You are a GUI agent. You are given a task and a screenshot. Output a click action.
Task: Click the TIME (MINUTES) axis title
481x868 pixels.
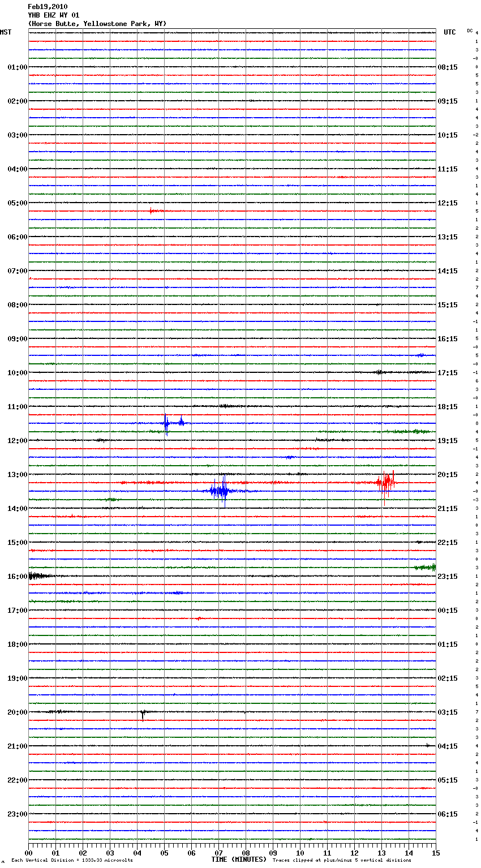[x=239, y=860]
